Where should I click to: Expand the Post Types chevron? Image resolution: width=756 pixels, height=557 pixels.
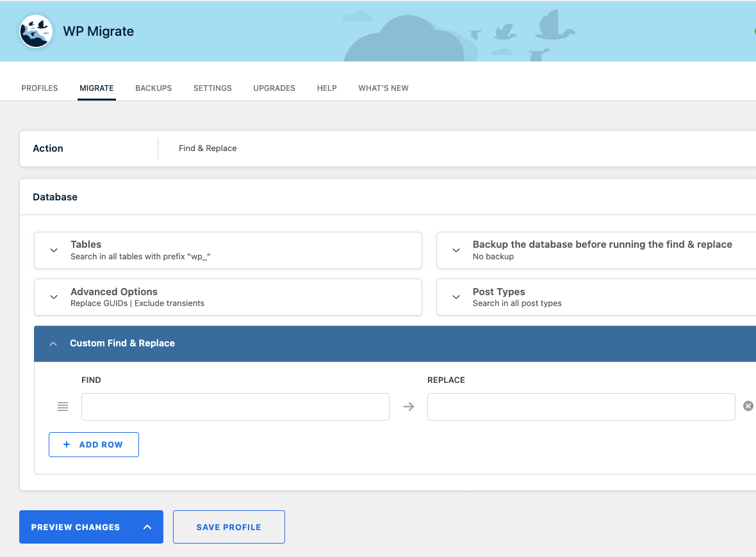click(x=456, y=297)
